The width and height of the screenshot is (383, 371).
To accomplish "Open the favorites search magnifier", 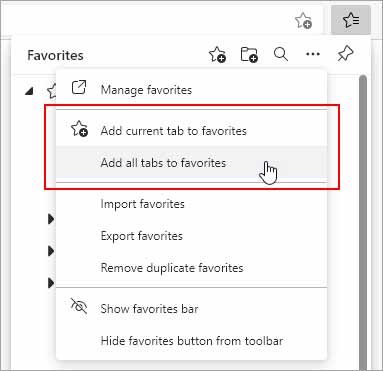I will pyautogui.click(x=281, y=54).
